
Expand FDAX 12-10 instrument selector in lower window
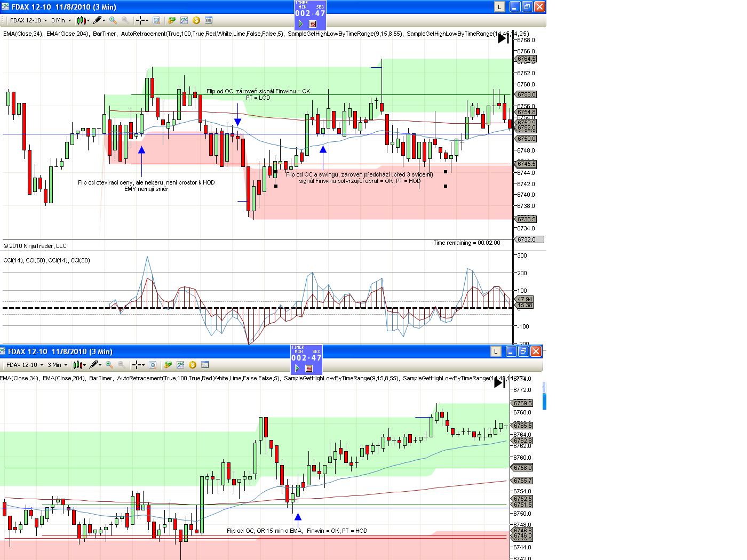pyautogui.click(x=25, y=365)
